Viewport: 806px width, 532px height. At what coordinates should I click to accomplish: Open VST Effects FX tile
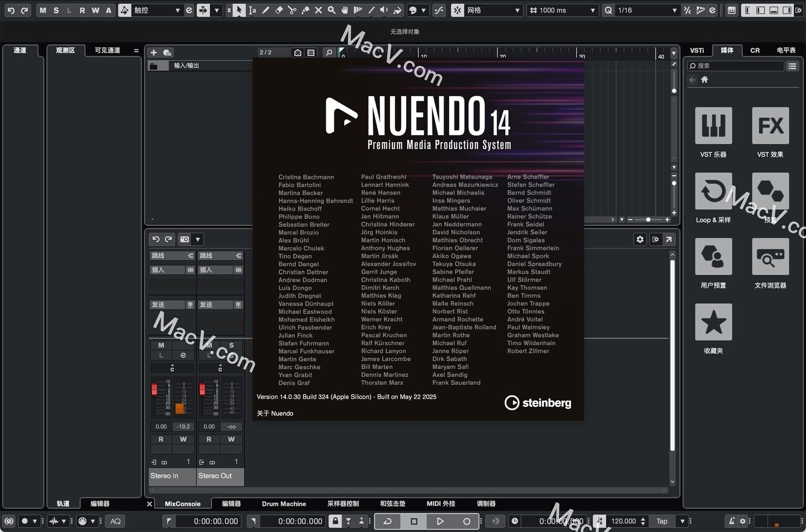[x=770, y=126]
